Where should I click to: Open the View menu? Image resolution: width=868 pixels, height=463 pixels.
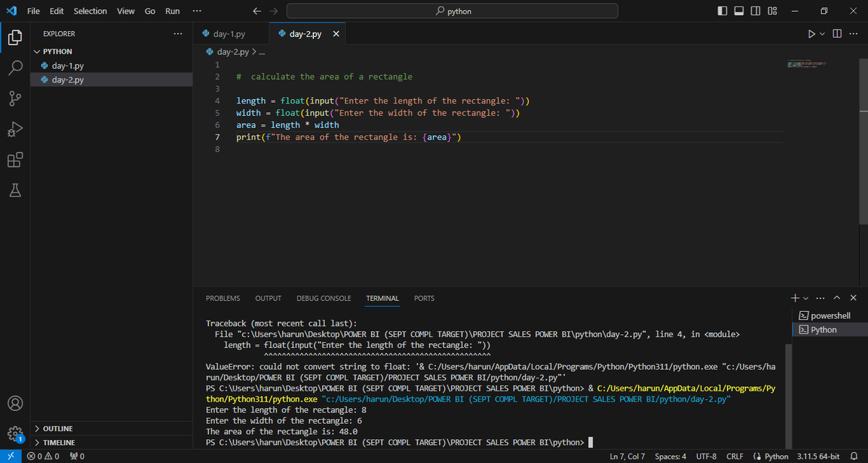(x=126, y=11)
